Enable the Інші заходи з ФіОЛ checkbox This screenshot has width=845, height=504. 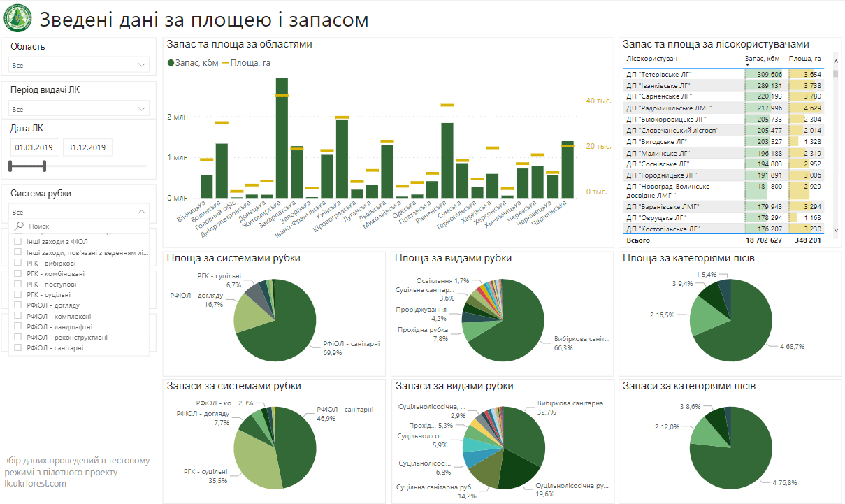click(18, 242)
